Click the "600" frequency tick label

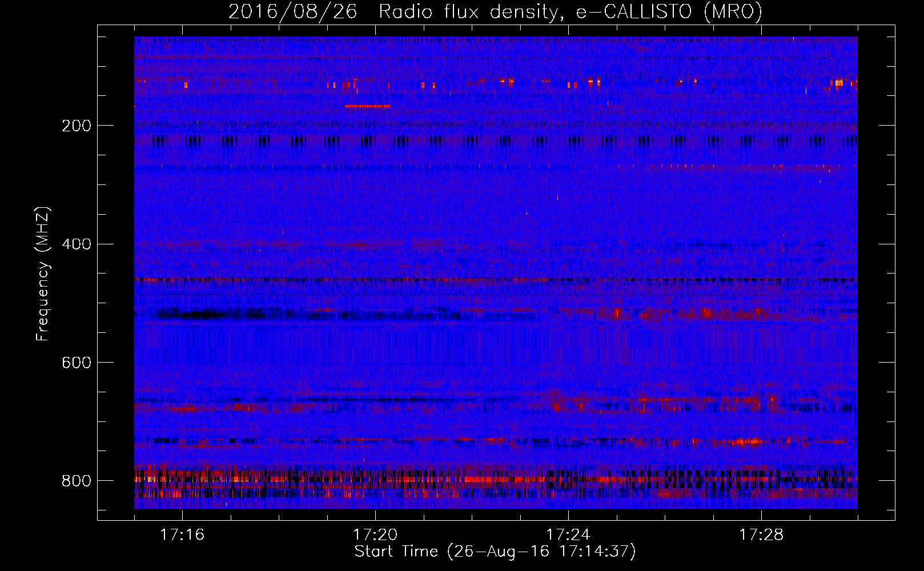click(x=77, y=363)
